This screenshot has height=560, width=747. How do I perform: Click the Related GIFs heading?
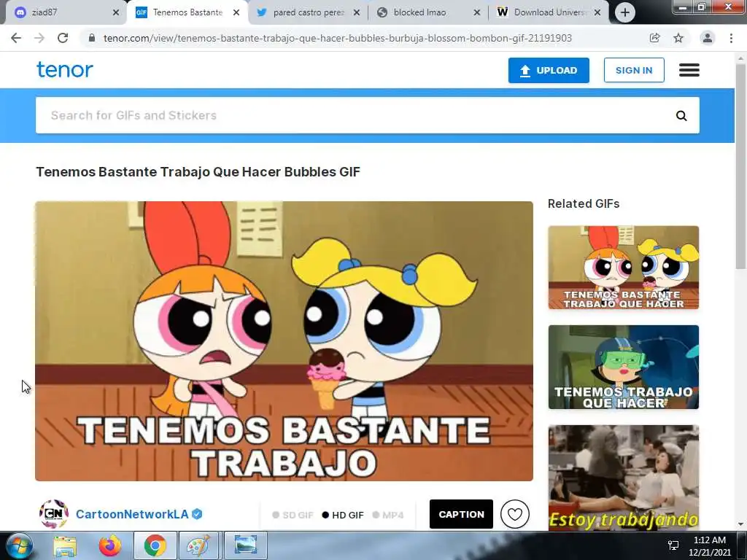coord(584,204)
